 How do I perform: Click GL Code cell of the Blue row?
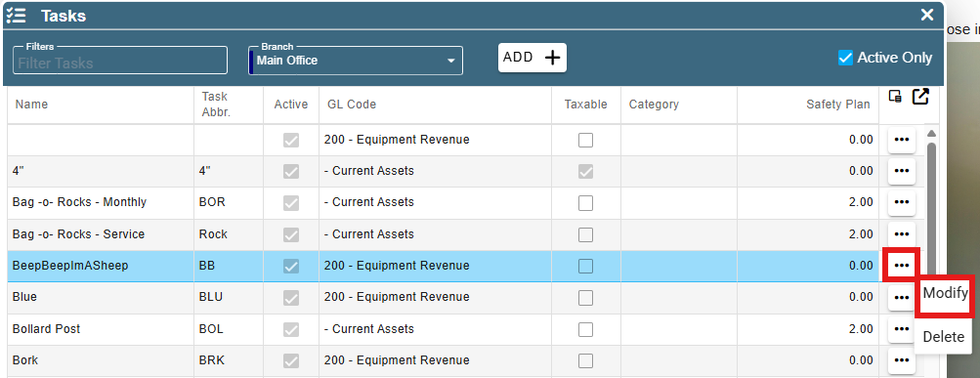(x=435, y=297)
